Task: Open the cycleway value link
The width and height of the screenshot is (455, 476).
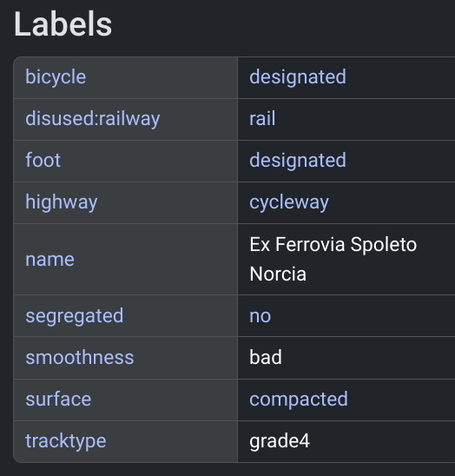Action: tap(289, 202)
